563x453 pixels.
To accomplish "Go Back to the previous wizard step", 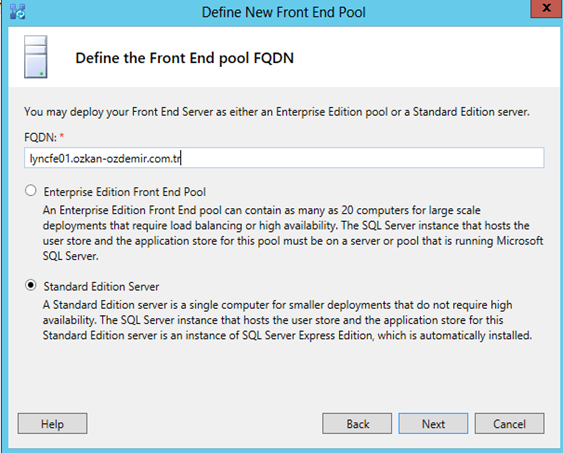I will [x=357, y=424].
